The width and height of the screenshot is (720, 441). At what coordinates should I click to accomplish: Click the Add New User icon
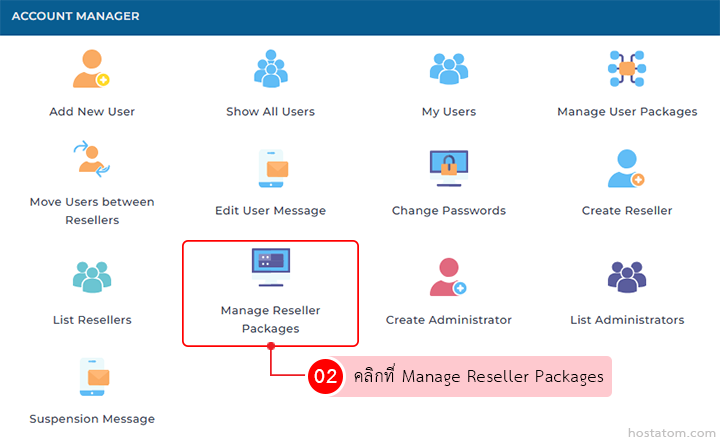click(91, 69)
